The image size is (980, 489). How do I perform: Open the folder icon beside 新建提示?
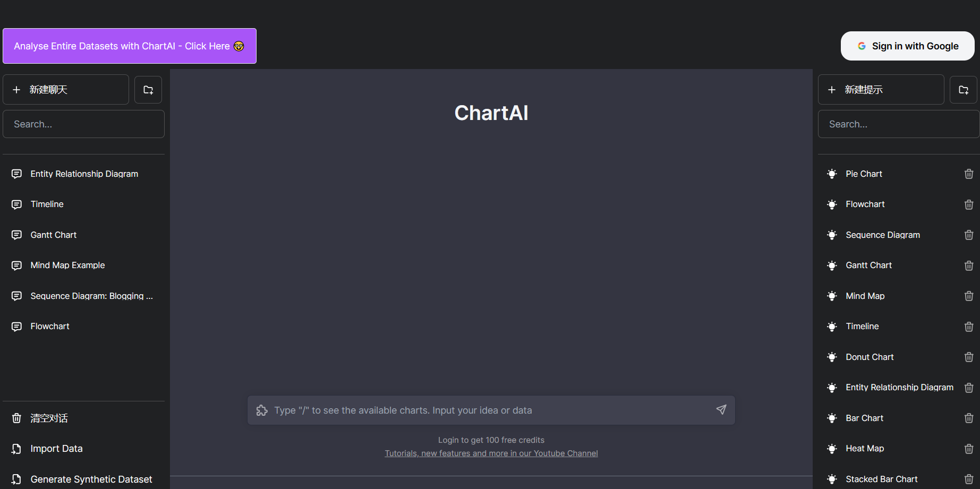[963, 89]
